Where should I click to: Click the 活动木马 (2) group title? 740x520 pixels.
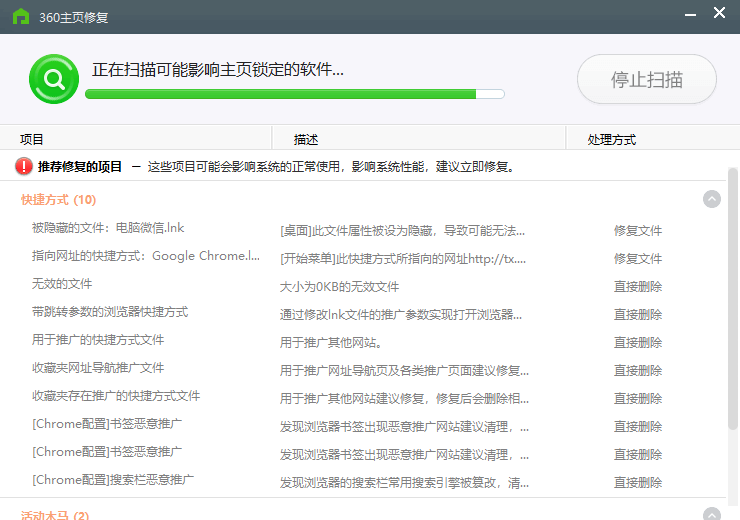(x=55, y=515)
